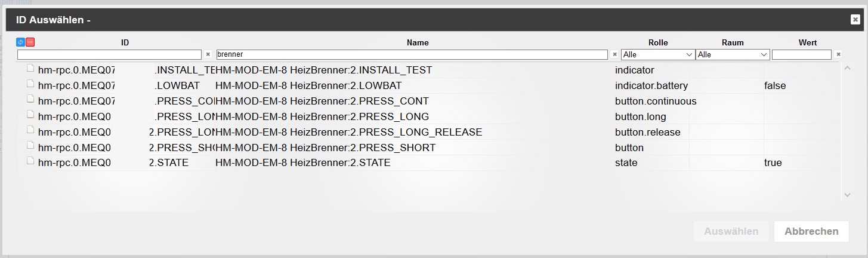The width and height of the screenshot is (868, 258).
Task: Close the ID Auswählen dialog
Action: pyautogui.click(x=855, y=20)
